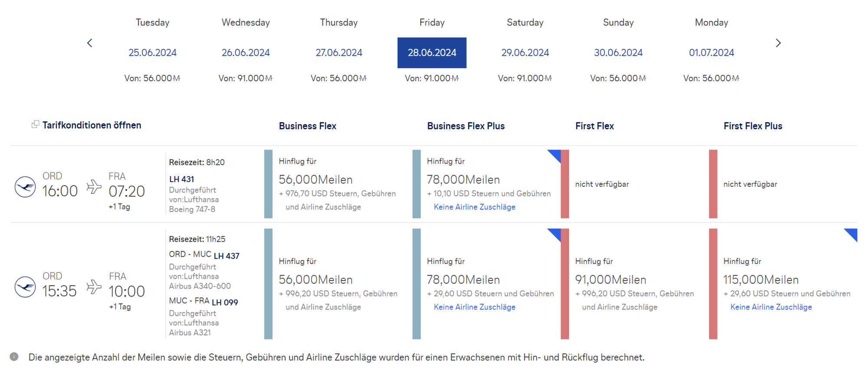Select Tuesday 25.06.2024 date tab
This screenshot has width=868, height=372.
click(x=152, y=52)
